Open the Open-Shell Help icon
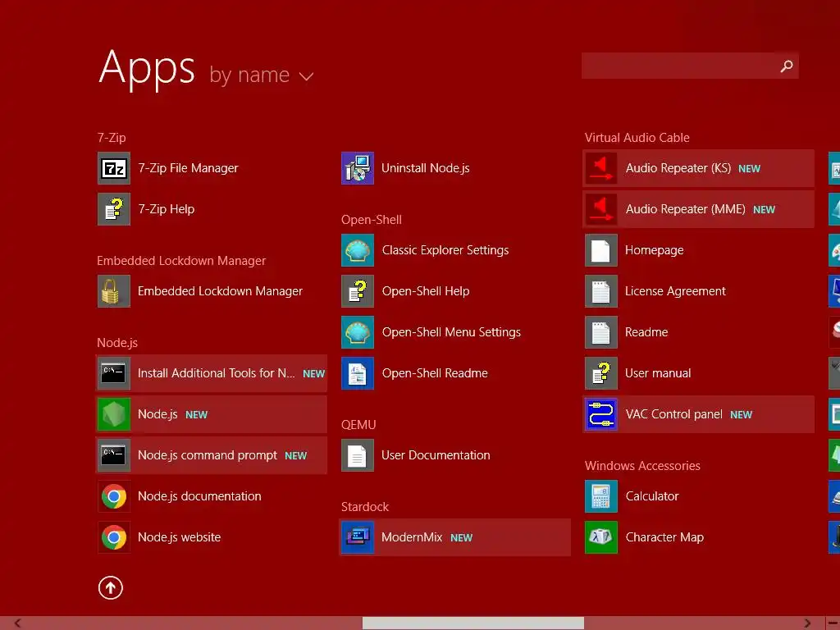This screenshot has width=840, height=630. pos(358,291)
